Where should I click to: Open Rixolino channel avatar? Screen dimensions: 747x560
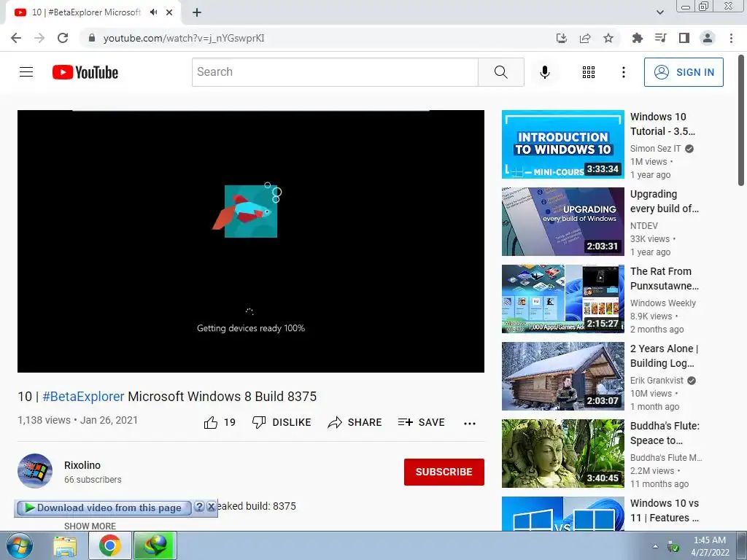pos(35,471)
